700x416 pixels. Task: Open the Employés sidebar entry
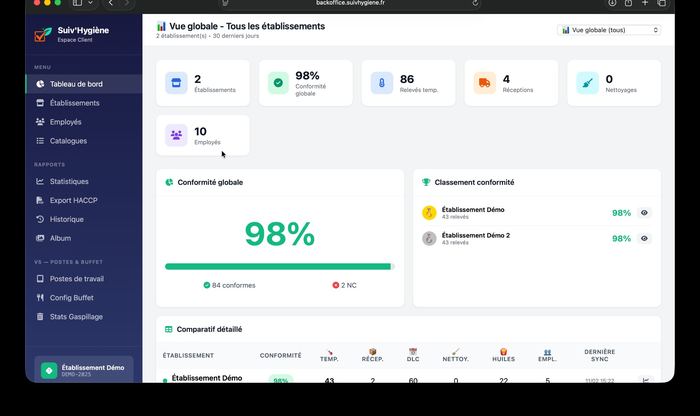[x=83, y=122]
